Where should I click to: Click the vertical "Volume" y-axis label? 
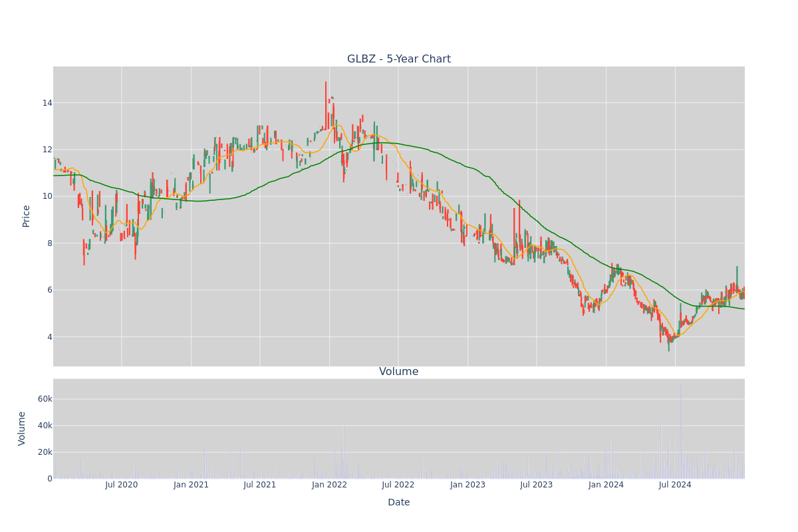pos(22,428)
